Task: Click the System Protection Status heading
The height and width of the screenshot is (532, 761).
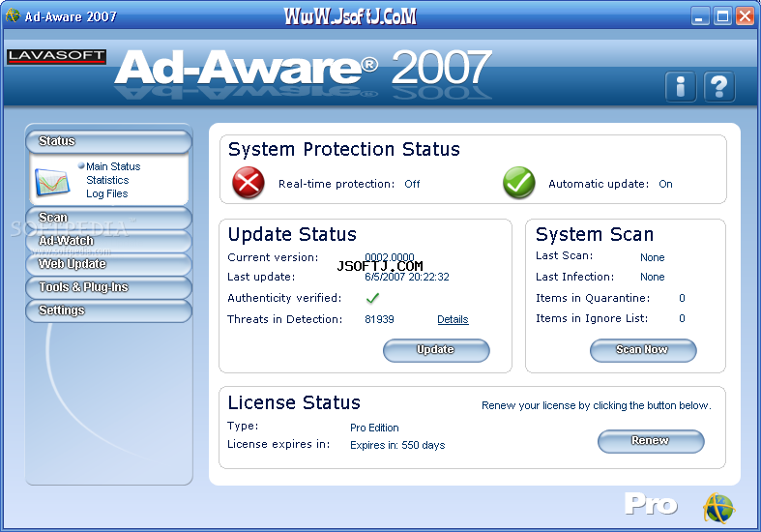Action: (343, 150)
